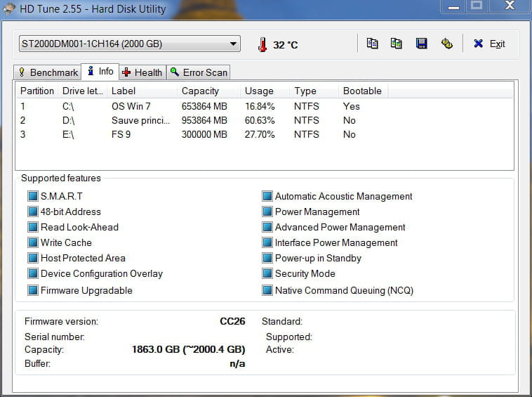Viewport: 532px width, 397px height.
Task: Click the Security Mode checkbox
Action: [267, 273]
